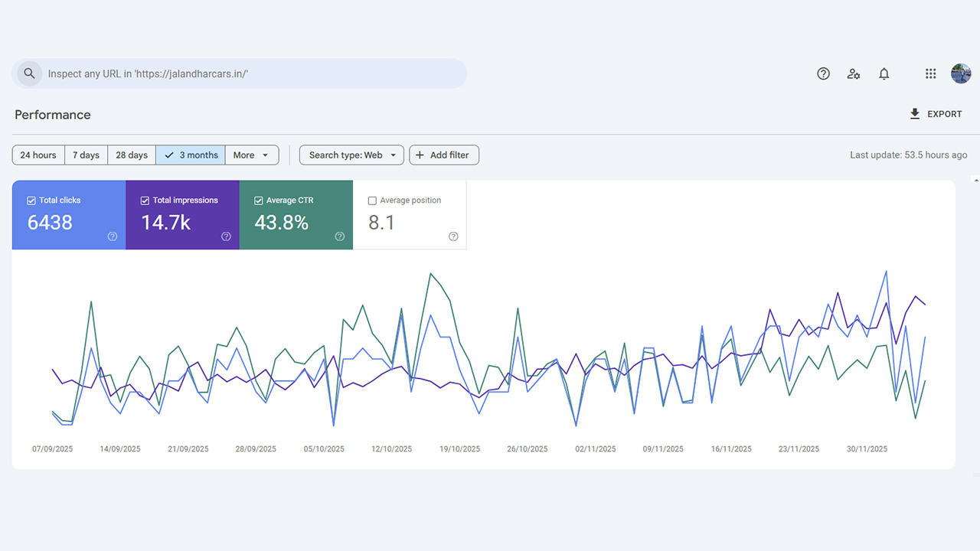980x551 pixels.
Task: Enable the Average position metric
Action: [372, 201]
